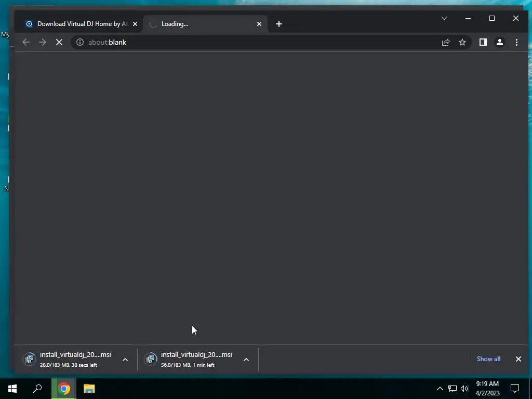Image resolution: width=532 pixels, height=399 pixels.
Task: Click the first download's msi file icon
Action: (30, 359)
